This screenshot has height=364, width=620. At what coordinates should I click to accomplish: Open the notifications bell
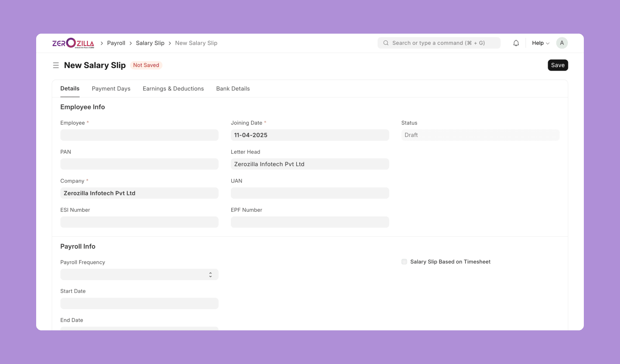coord(516,43)
